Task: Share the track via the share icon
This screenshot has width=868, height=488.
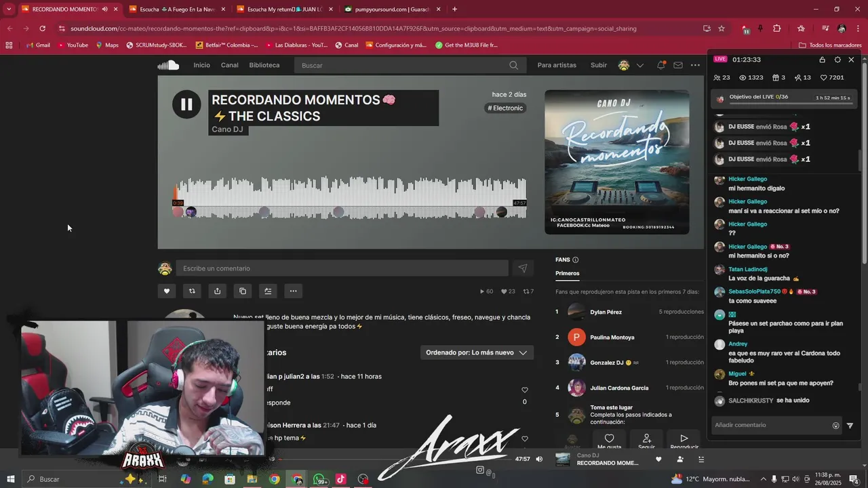Action: (217, 291)
